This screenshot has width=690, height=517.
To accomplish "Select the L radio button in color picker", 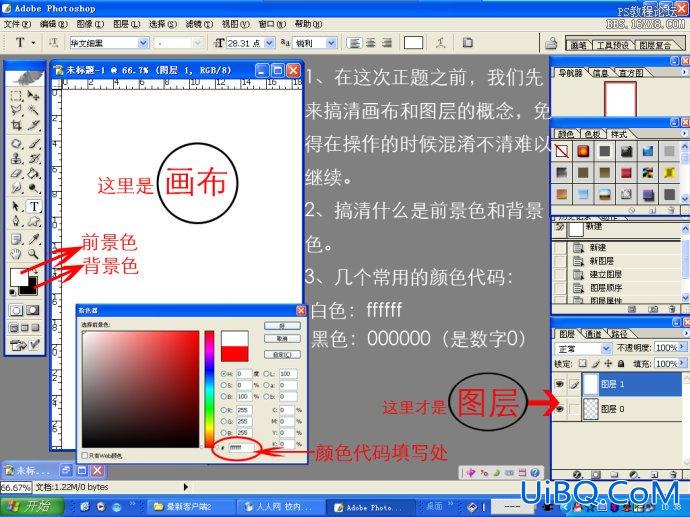I will (x=266, y=374).
